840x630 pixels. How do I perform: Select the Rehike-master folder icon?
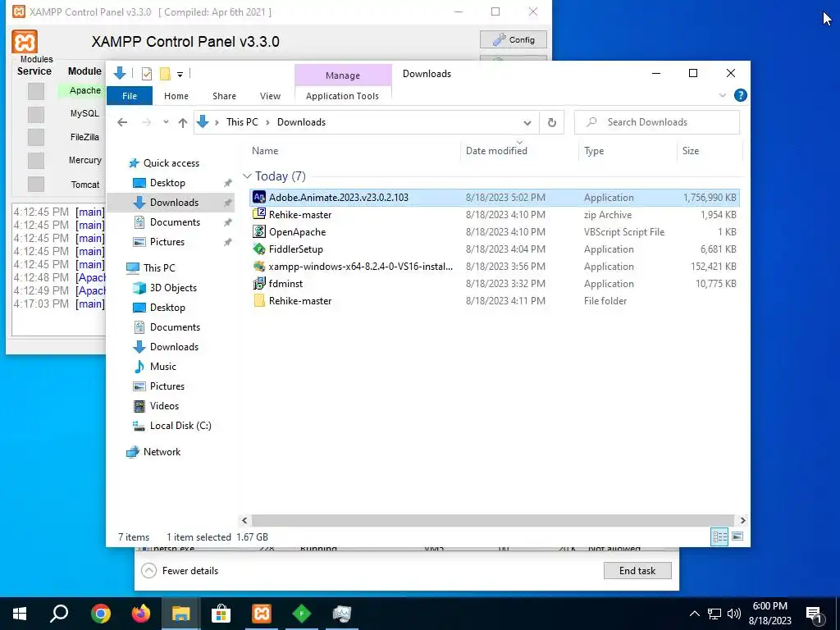pyautogui.click(x=259, y=300)
